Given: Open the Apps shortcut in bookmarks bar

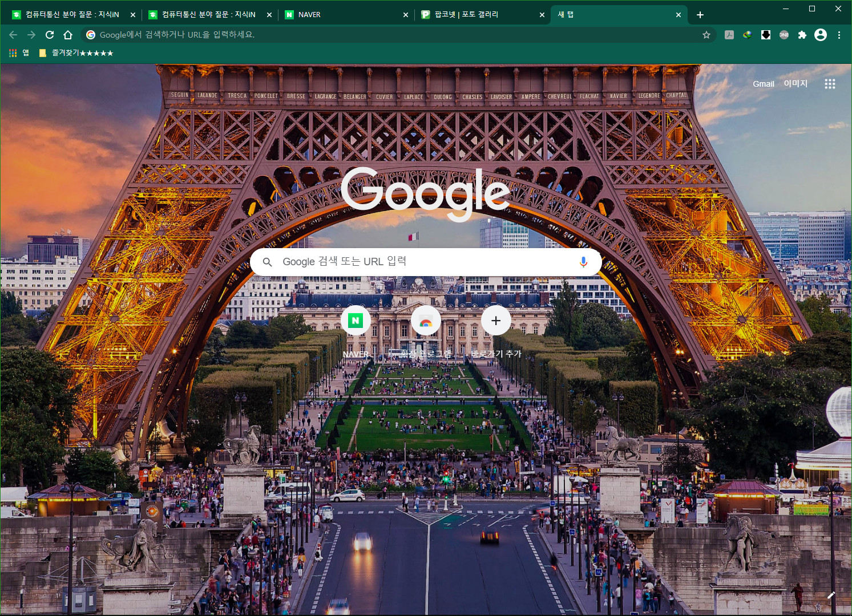Looking at the screenshot, I should coord(19,53).
